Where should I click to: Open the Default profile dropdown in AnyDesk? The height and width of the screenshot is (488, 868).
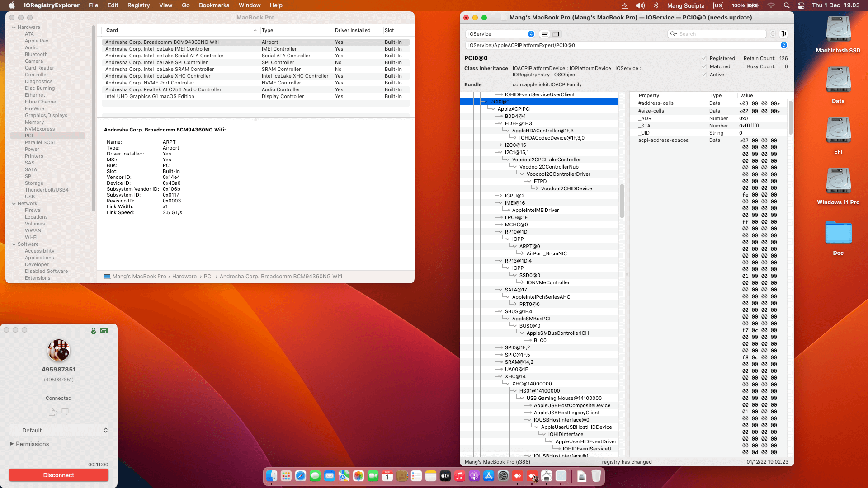click(x=59, y=430)
